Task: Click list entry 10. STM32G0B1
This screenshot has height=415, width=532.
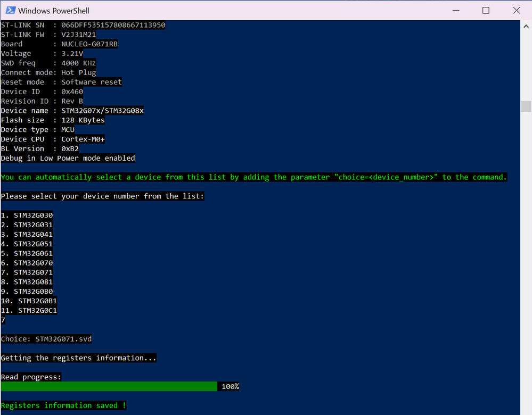Action: point(29,301)
